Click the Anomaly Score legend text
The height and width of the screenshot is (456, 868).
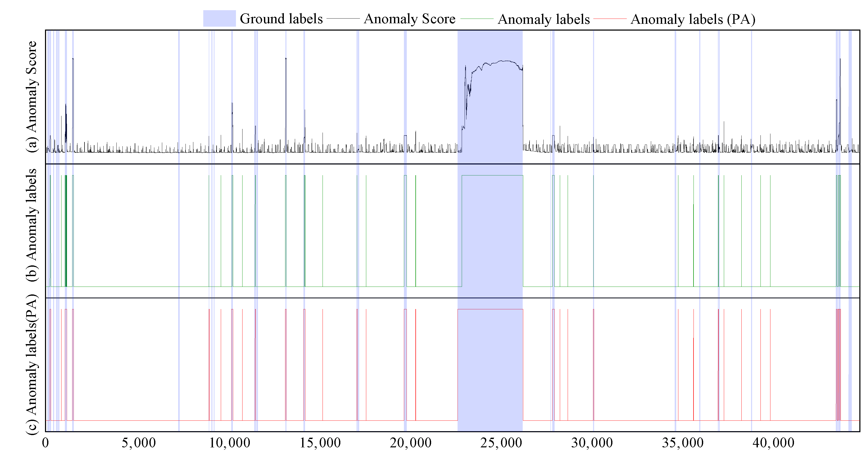click(x=409, y=19)
